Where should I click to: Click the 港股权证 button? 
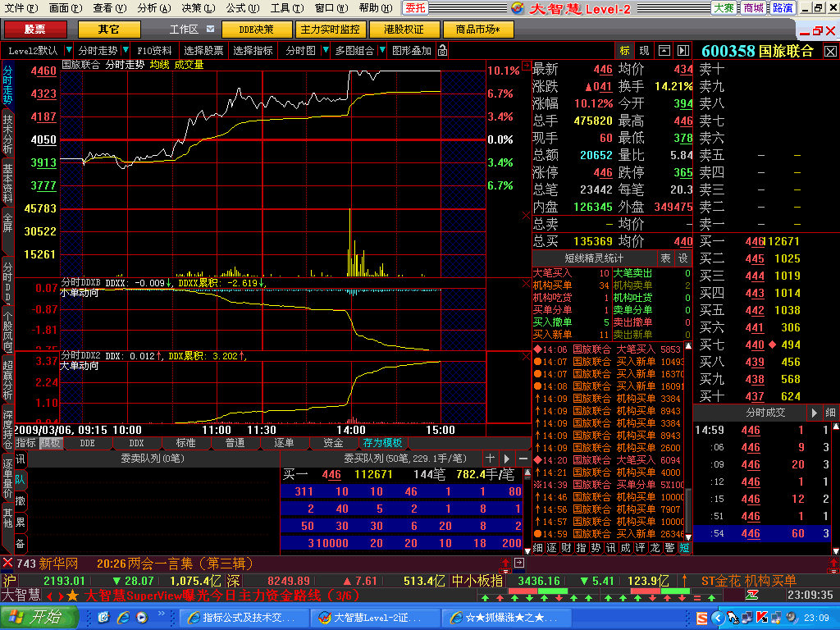pyautogui.click(x=404, y=29)
